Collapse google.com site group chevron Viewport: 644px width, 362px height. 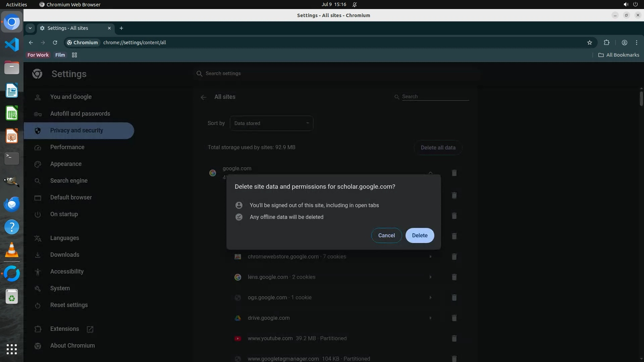[x=430, y=173]
